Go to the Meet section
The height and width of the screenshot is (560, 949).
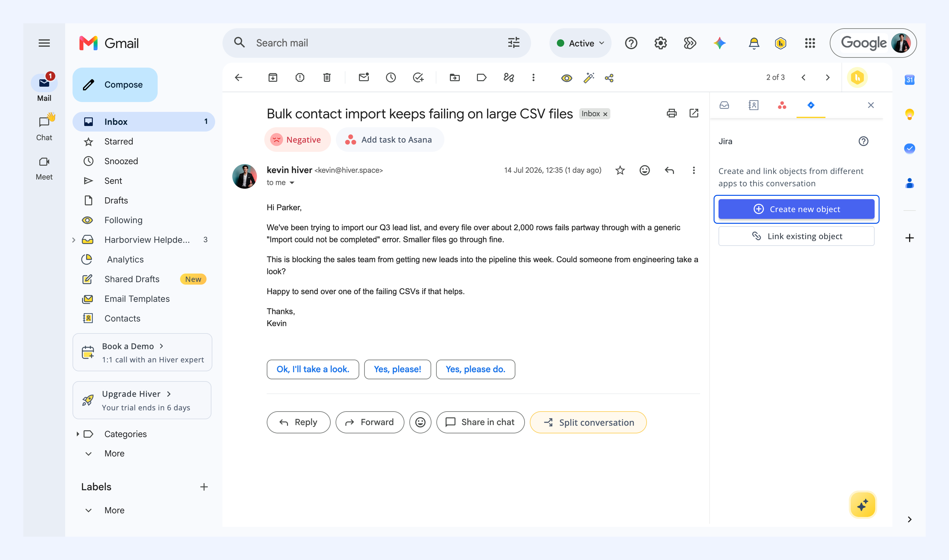44,168
